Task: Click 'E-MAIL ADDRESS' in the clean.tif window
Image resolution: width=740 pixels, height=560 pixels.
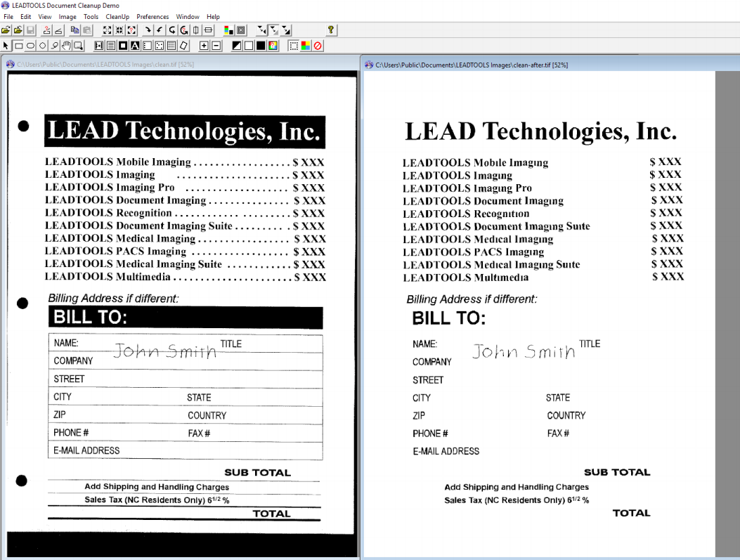Action: [86, 450]
